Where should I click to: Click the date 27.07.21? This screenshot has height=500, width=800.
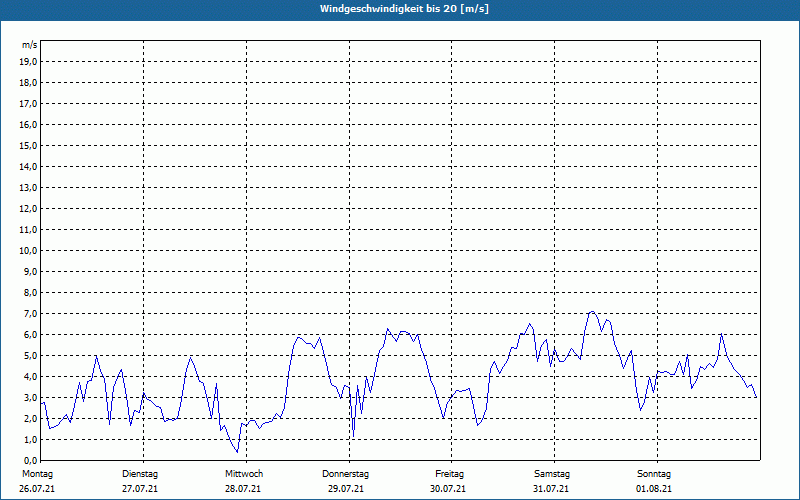[140, 489]
